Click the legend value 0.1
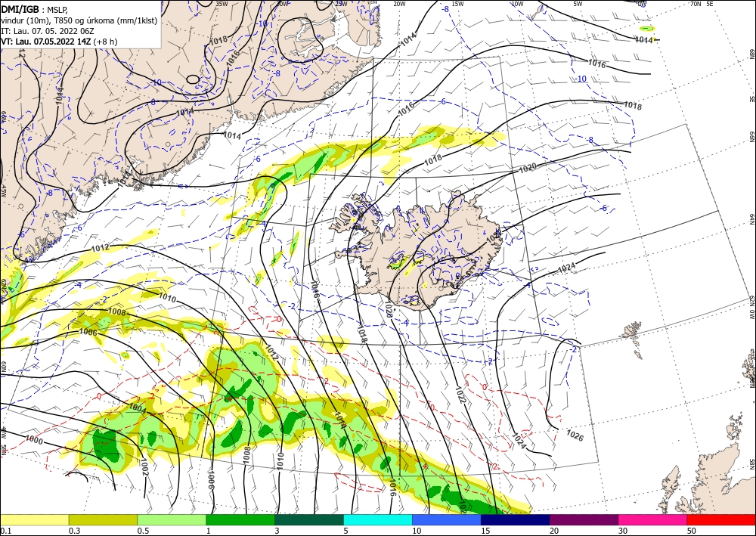Viewport: 756px width, 536px height. tap(5, 531)
